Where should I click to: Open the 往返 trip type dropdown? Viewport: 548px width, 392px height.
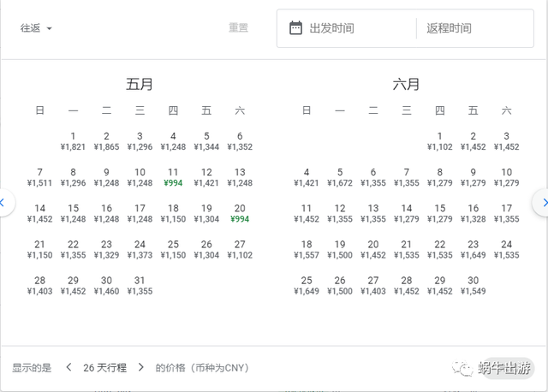36,28
